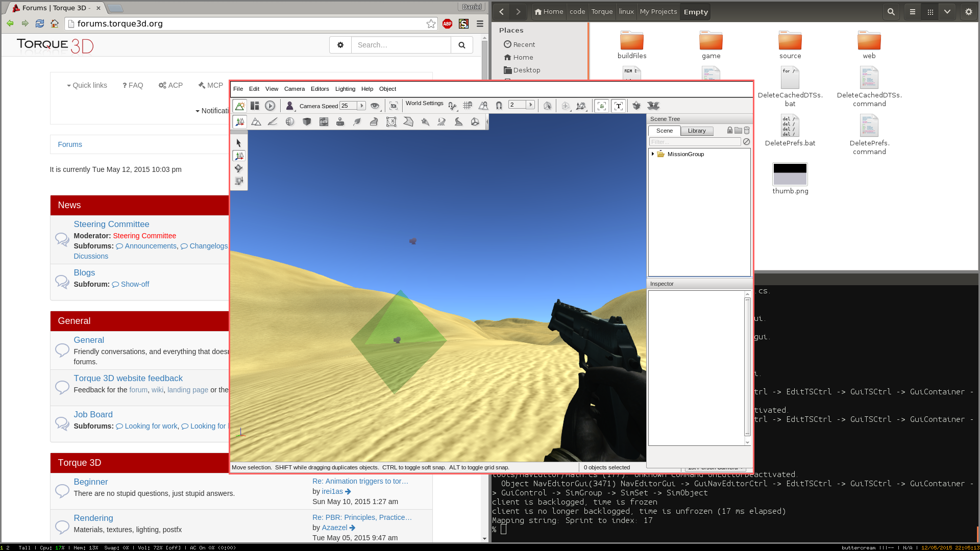The height and width of the screenshot is (551, 980).
Task: Select the Datablock editor DATA icon
Action: [324, 121]
